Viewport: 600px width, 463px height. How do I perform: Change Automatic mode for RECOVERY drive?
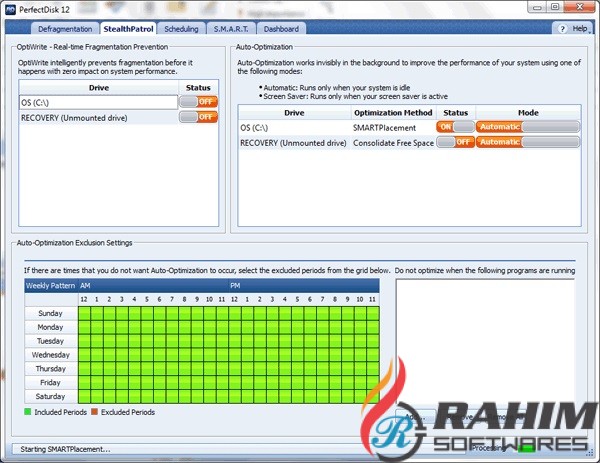pos(528,142)
